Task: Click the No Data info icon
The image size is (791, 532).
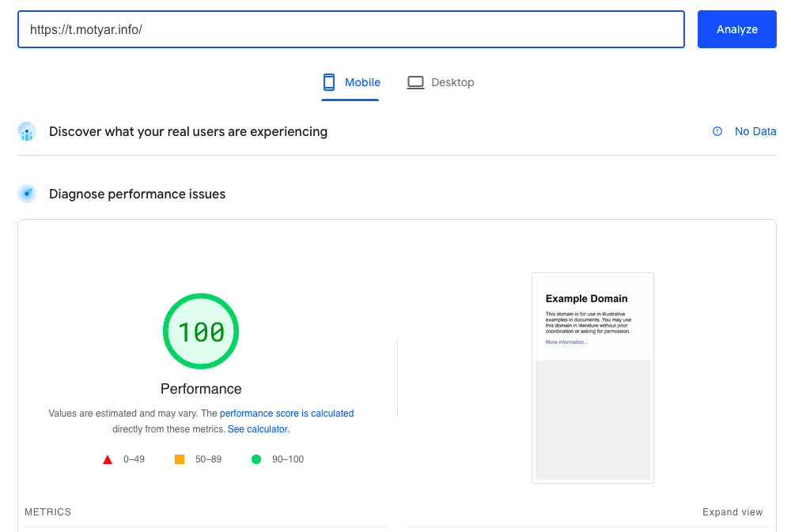Action: (717, 131)
